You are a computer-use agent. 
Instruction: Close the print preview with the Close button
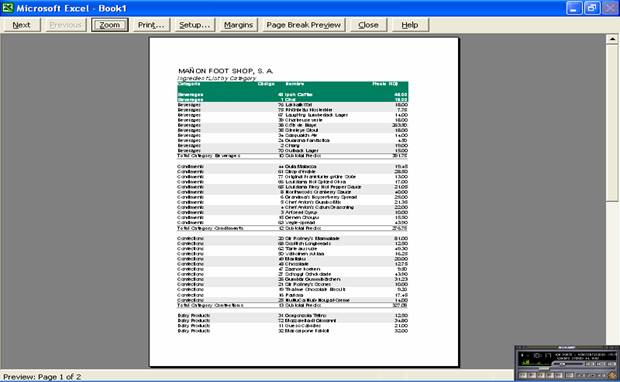(x=368, y=25)
